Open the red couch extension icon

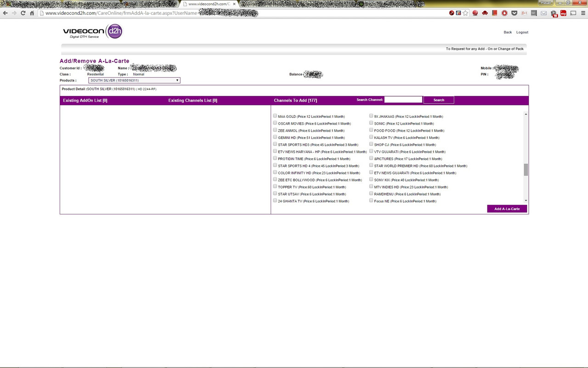click(x=485, y=13)
